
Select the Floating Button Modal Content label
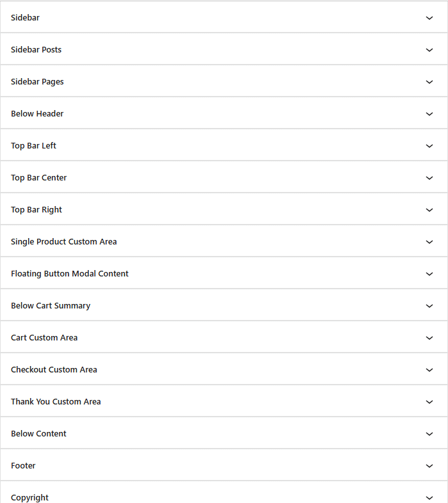(x=70, y=274)
